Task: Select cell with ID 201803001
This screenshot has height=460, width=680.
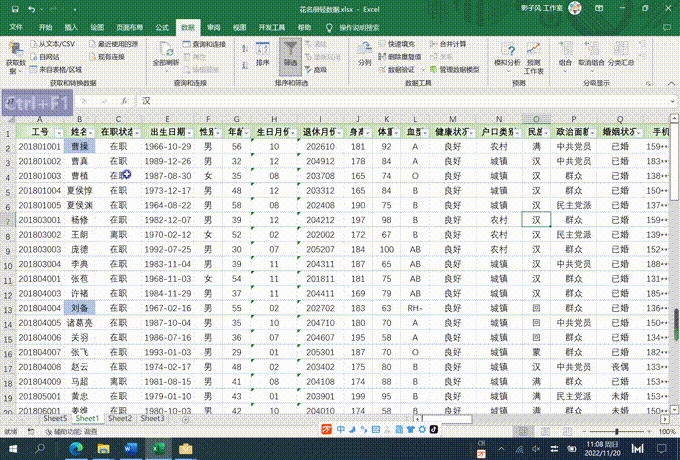Action: [40, 220]
